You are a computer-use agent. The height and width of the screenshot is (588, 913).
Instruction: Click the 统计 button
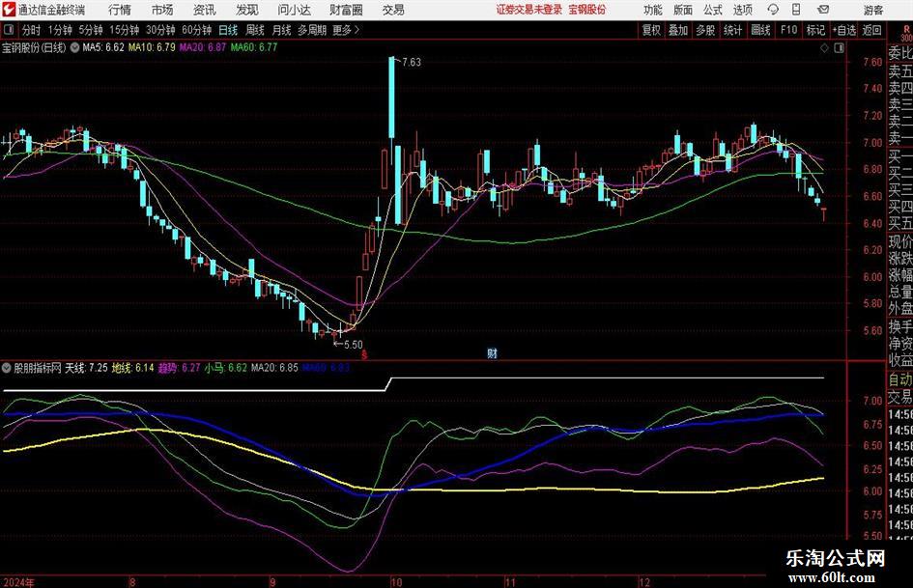[732, 30]
